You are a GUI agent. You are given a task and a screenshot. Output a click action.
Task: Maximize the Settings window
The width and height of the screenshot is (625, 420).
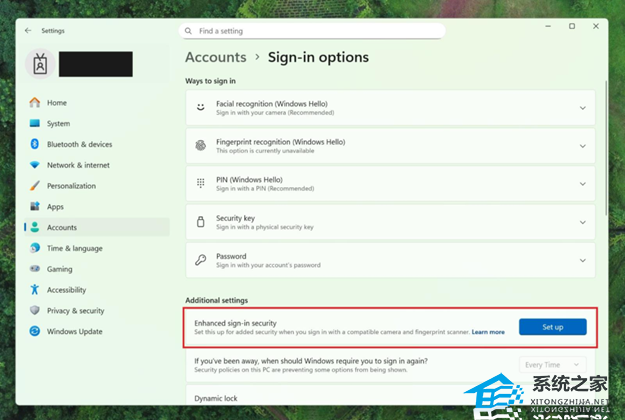coord(572,26)
